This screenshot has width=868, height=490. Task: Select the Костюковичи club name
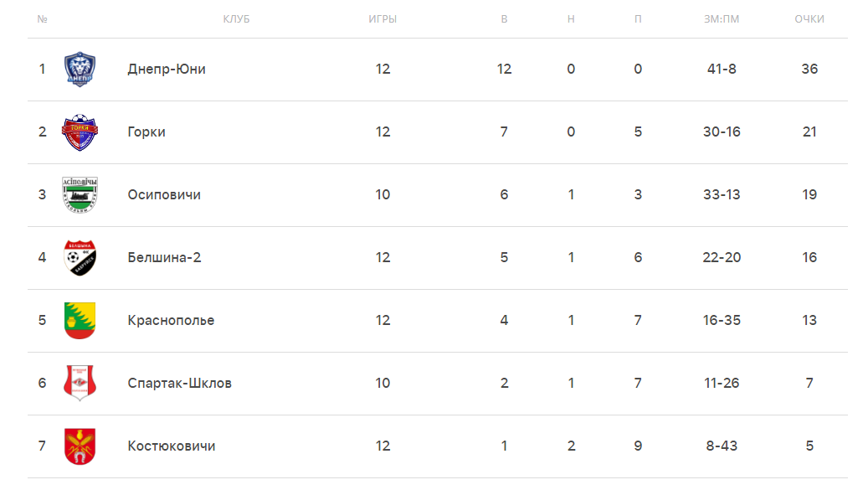[172, 446]
